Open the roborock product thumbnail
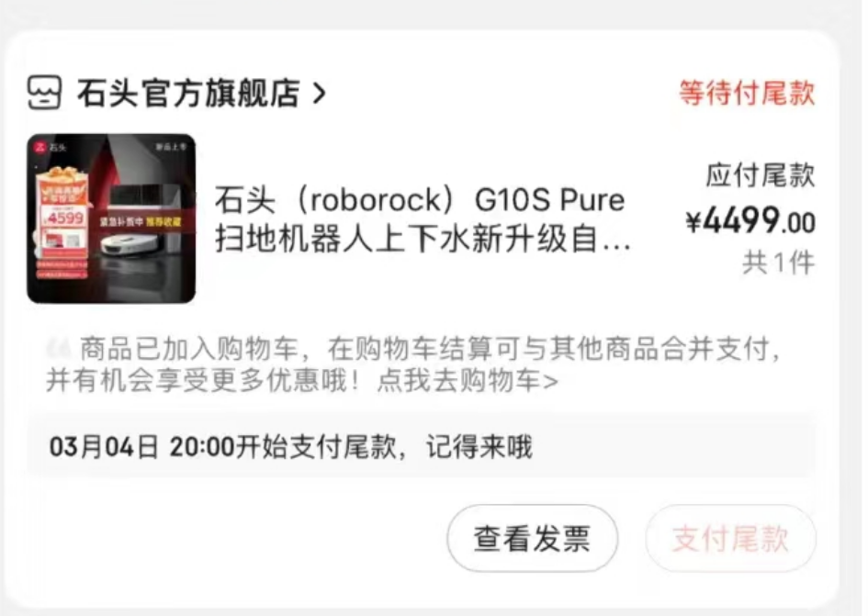The width and height of the screenshot is (868, 616). coord(111,218)
